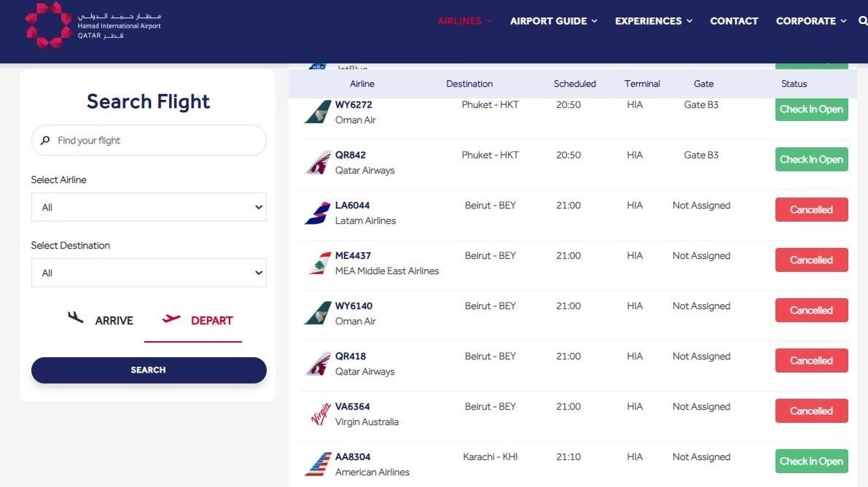Viewport: 868px width, 487px height.
Task: Click the Virgin Australia logo for VA6364
Action: click(x=319, y=414)
